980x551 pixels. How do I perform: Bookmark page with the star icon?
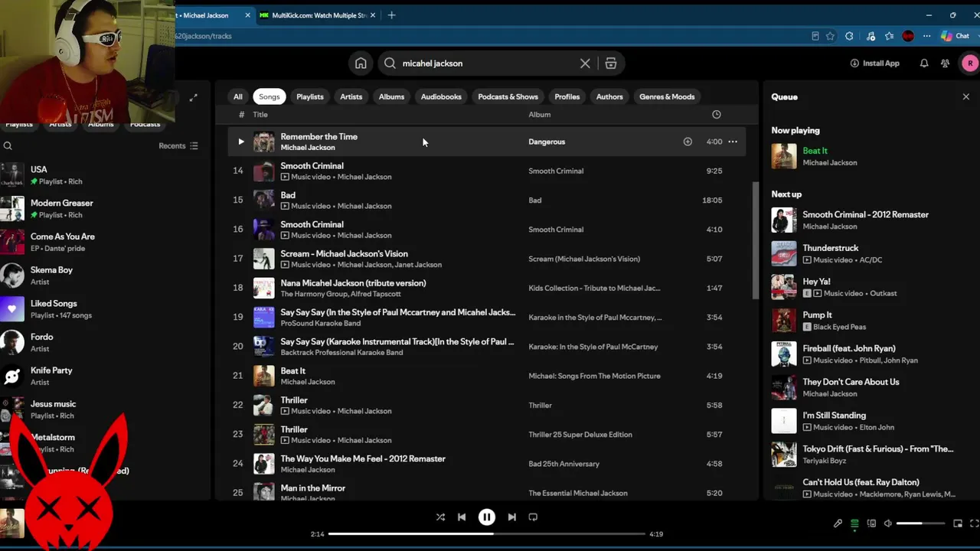(x=830, y=36)
